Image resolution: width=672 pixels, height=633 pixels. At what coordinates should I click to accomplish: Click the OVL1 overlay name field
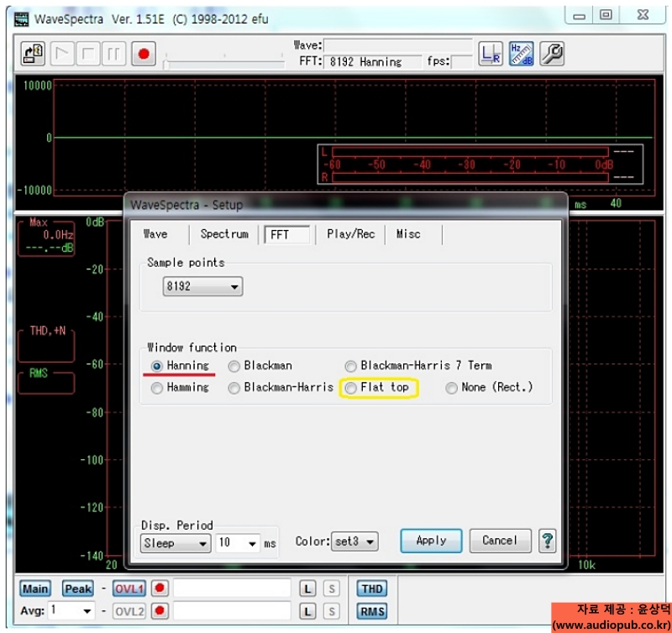233,589
